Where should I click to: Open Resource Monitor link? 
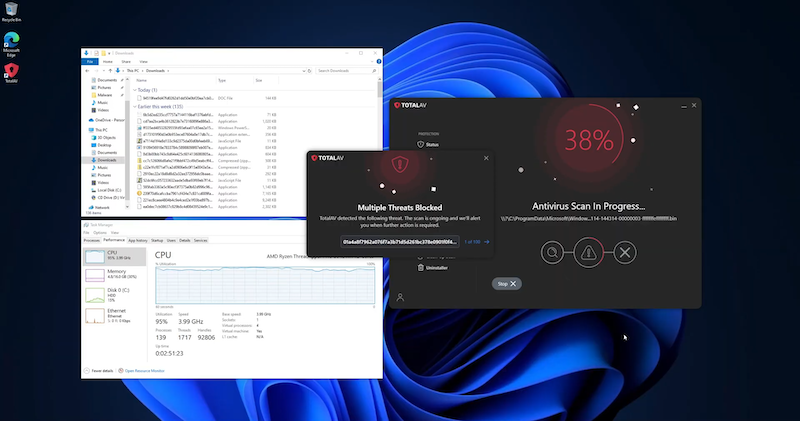tap(142, 371)
